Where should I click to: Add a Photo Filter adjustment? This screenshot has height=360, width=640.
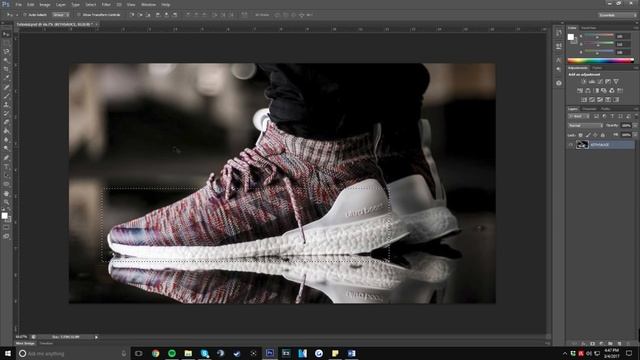[x=604, y=91]
